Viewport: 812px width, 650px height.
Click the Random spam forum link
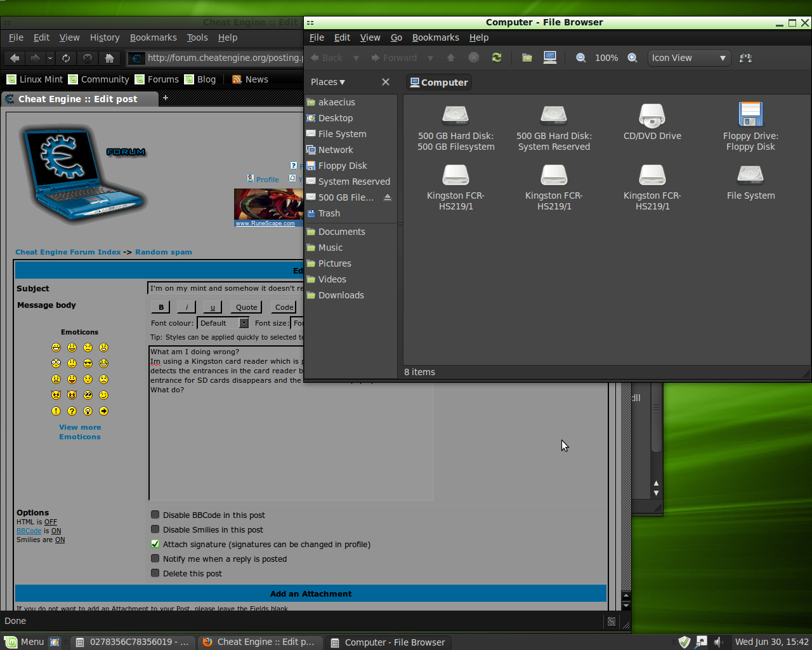[x=163, y=252]
